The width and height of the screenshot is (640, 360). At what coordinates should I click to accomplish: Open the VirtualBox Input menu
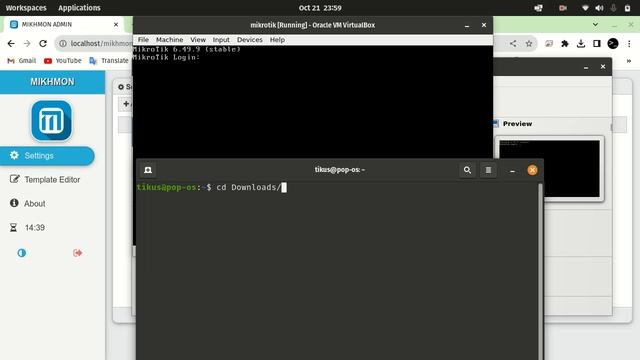[221, 40]
